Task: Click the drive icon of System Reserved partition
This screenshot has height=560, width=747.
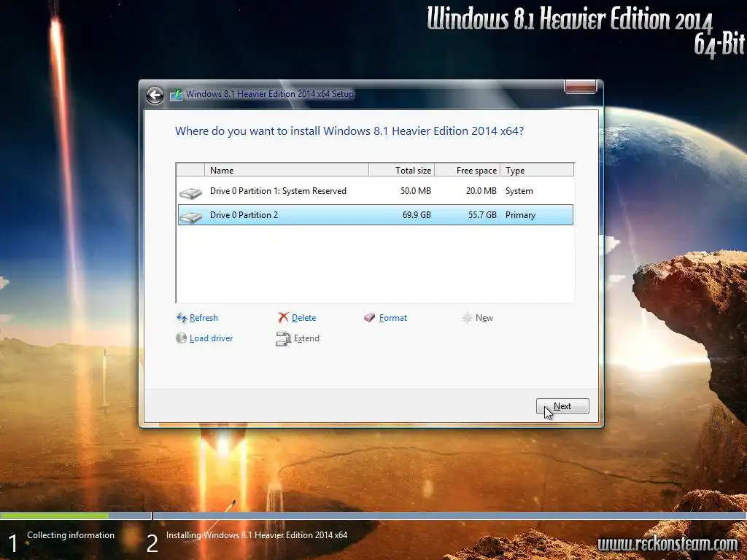Action: (190, 193)
